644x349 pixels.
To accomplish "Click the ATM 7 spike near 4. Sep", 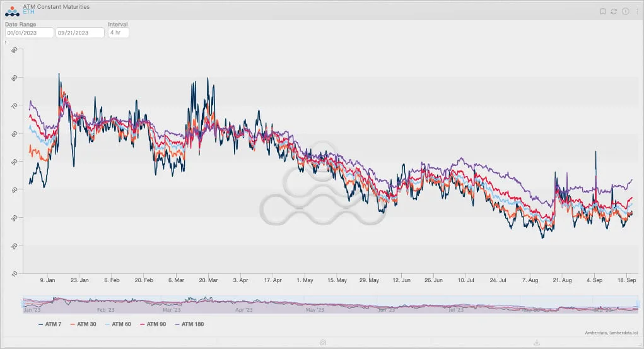I will pyautogui.click(x=595, y=152).
